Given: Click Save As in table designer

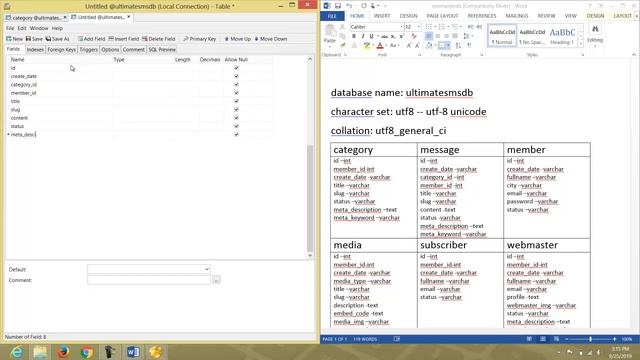Looking at the screenshot, I should (58, 39).
